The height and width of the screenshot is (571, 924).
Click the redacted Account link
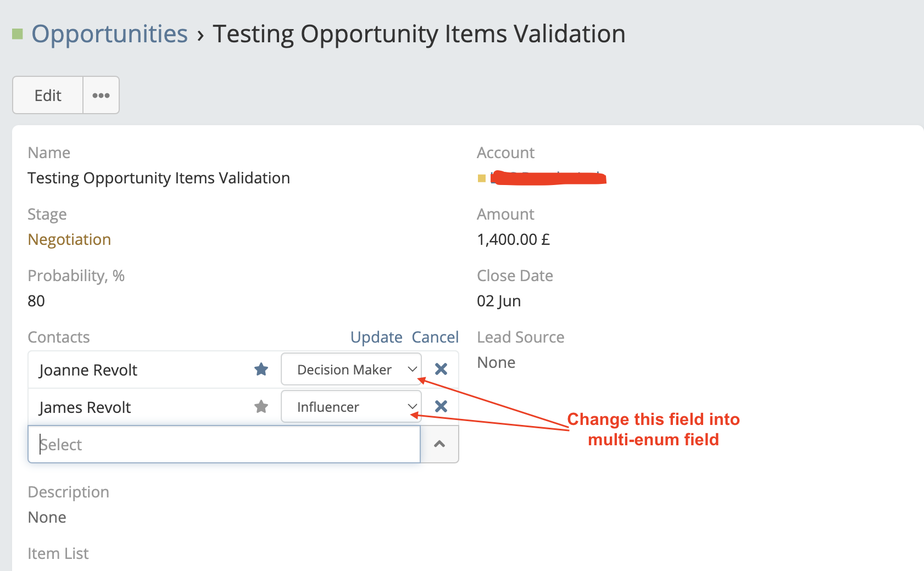click(x=548, y=178)
